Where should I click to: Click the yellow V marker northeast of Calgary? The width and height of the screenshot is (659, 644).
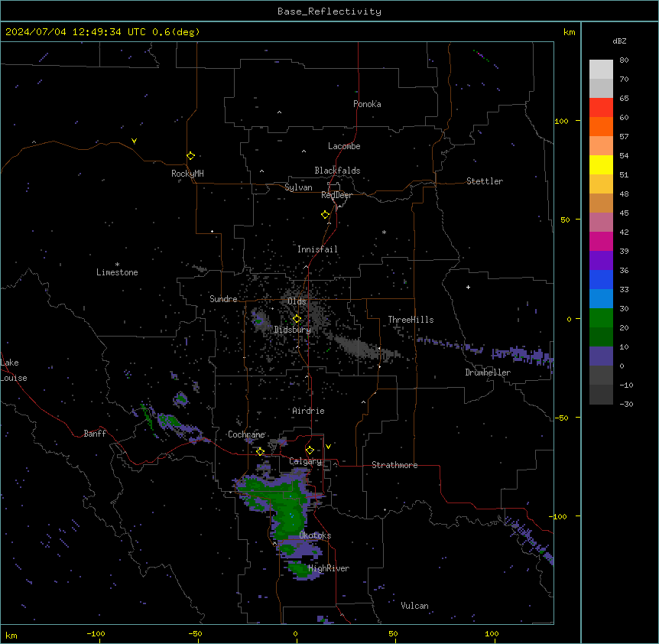tap(328, 447)
